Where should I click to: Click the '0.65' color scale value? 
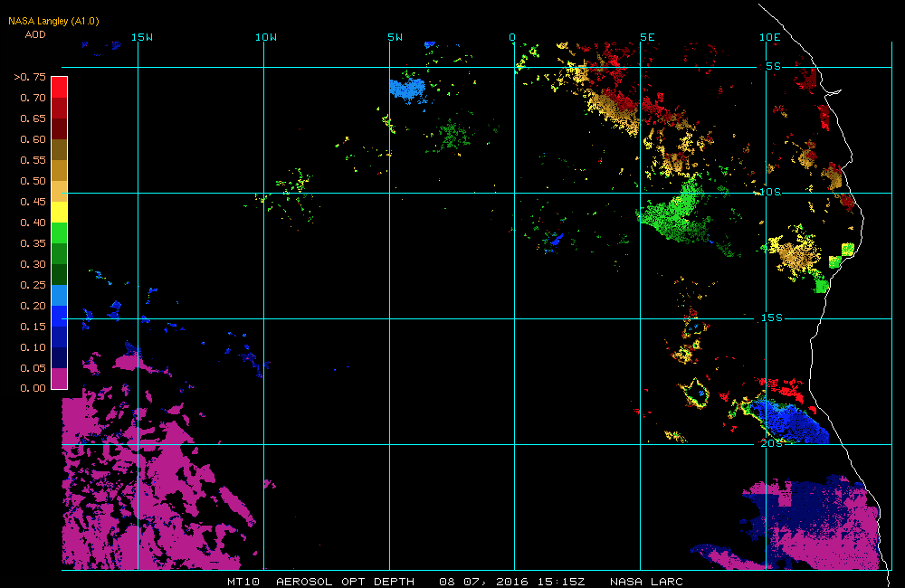pyautogui.click(x=33, y=119)
